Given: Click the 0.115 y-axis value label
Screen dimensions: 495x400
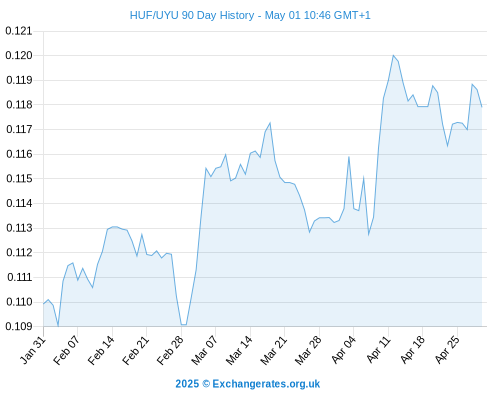Looking at the screenshot, I should 19,179.
